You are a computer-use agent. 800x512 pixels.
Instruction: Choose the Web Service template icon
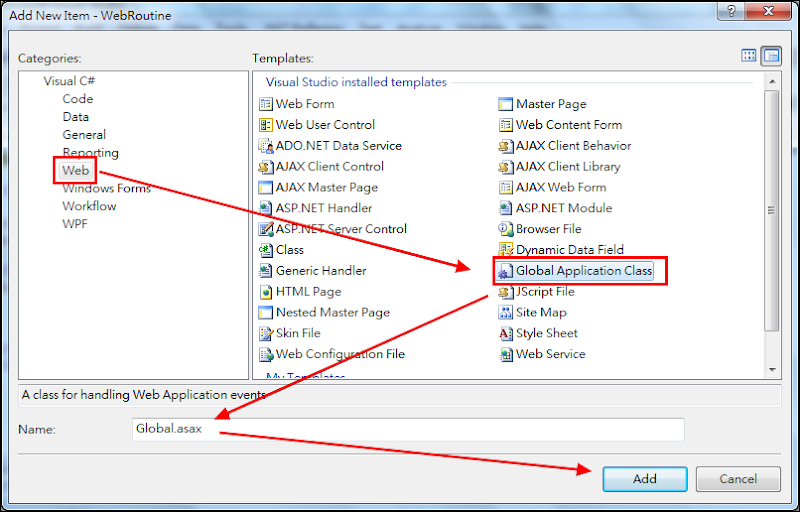click(x=505, y=354)
